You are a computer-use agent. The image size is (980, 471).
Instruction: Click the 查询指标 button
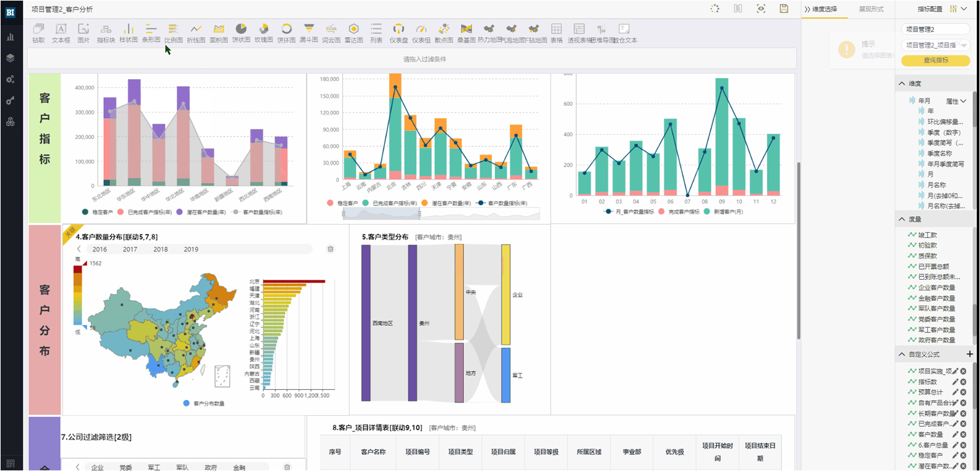click(935, 60)
